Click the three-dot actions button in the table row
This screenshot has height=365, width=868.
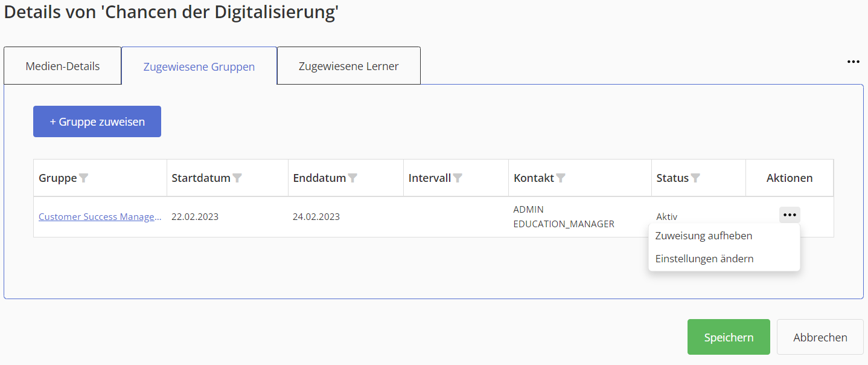point(790,215)
